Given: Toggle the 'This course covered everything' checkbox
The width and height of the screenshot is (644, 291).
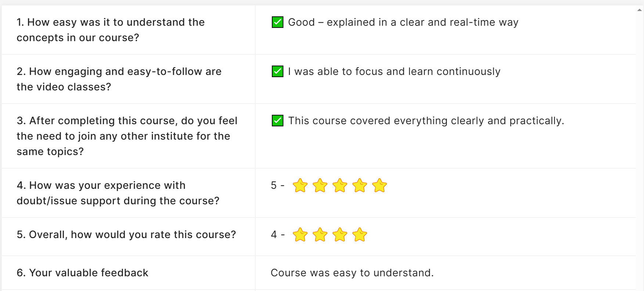Looking at the screenshot, I should tap(277, 121).
